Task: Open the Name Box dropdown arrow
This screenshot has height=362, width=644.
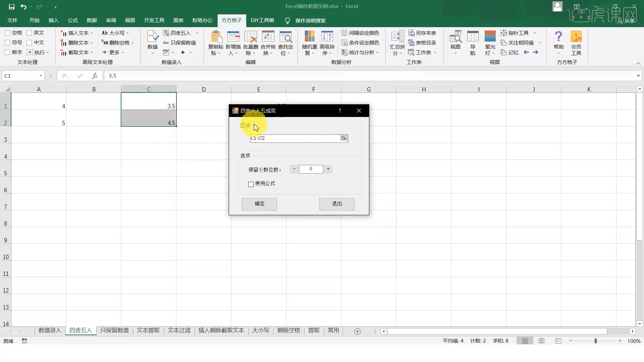Action: (41, 76)
